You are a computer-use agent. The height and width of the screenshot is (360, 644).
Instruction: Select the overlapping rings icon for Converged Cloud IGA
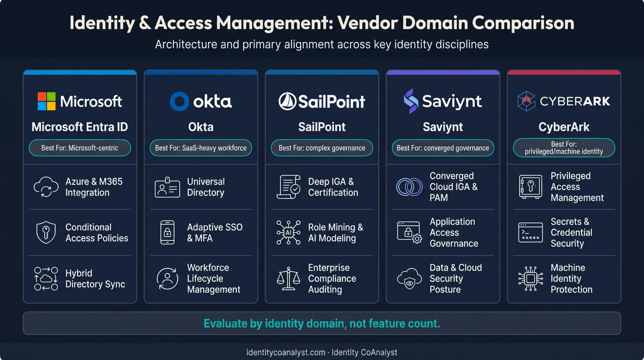pos(409,187)
